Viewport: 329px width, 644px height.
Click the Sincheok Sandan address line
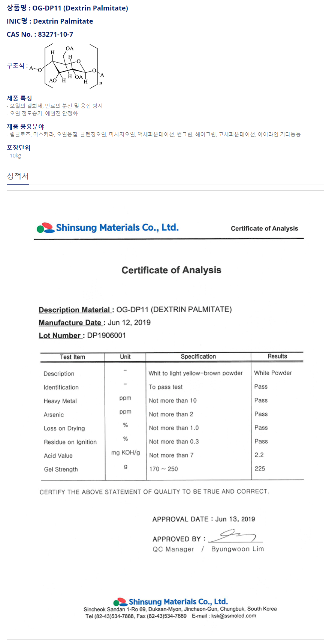180,609
